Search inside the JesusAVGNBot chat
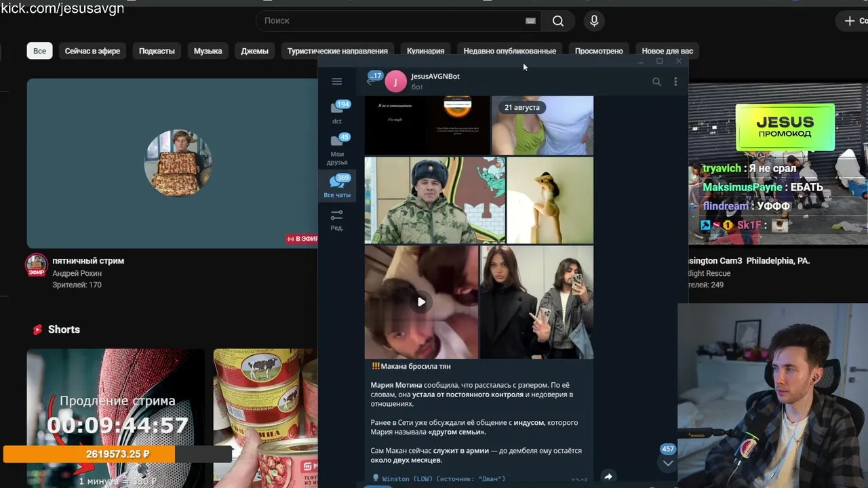 click(656, 81)
